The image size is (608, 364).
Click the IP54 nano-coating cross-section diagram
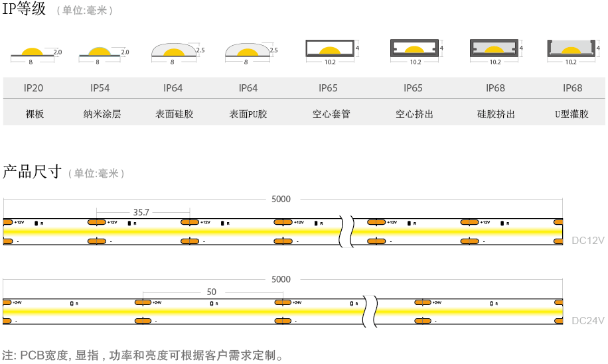(98, 52)
